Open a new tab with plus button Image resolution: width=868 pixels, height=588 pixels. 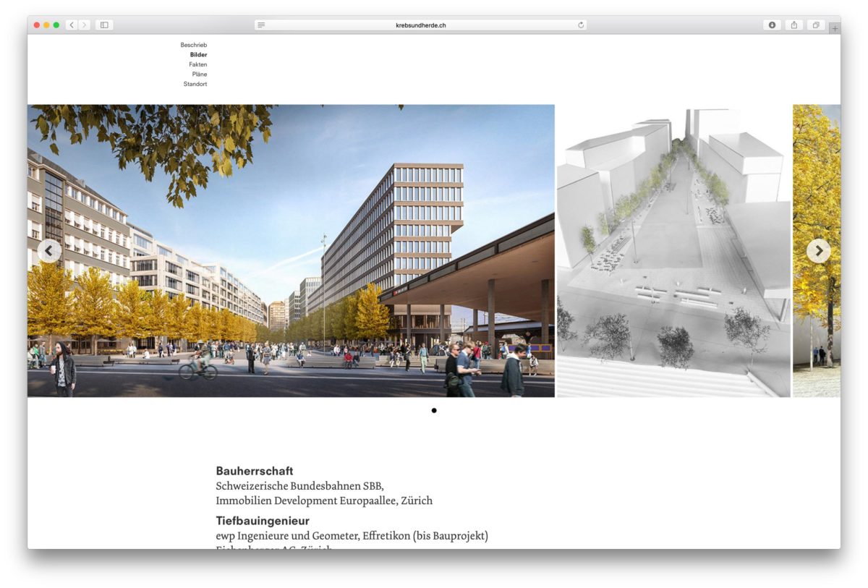[x=834, y=28]
